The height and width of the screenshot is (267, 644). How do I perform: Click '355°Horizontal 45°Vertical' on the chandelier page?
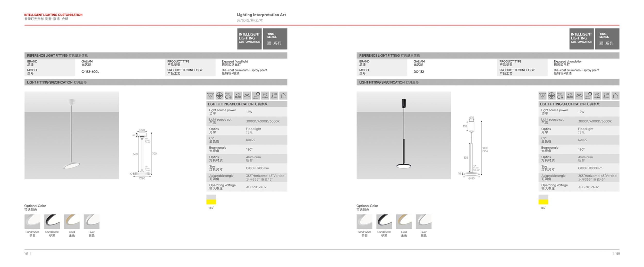click(598, 176)
